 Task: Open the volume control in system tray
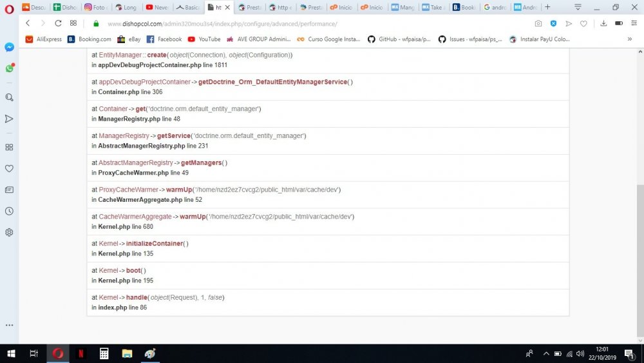(580, 353)
